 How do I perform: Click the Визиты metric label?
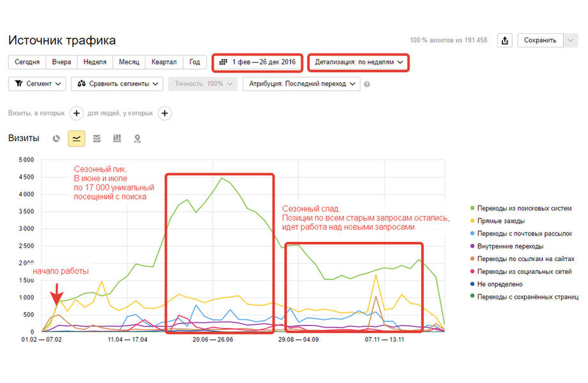click(24, 139)
